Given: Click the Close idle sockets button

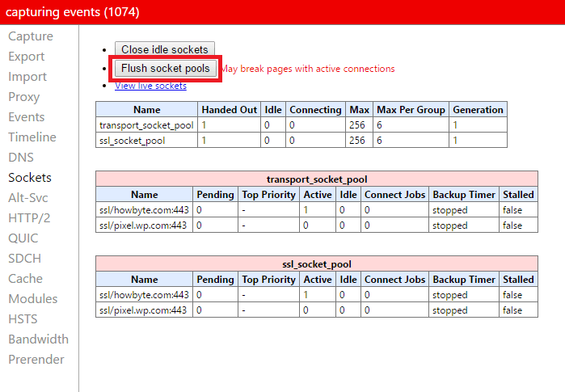Looking at the screenshot, I should [165, 49].
